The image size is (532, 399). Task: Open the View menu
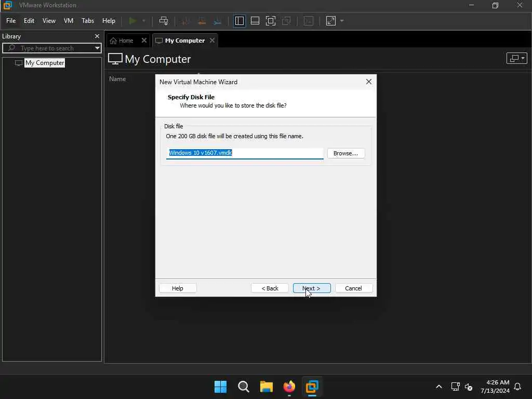[x=49, y=21]
